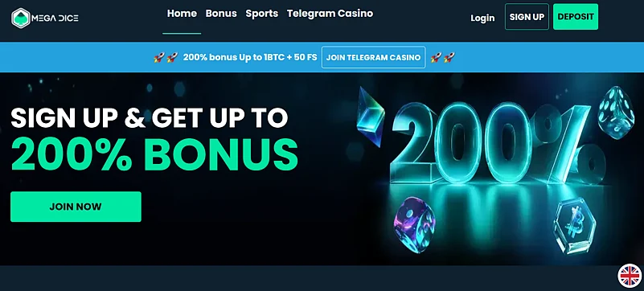Image resolution: width=644 pixels, height=291 pixels.
Task: Click the blue crystal gem graphic
Action: tap(370, 116)
